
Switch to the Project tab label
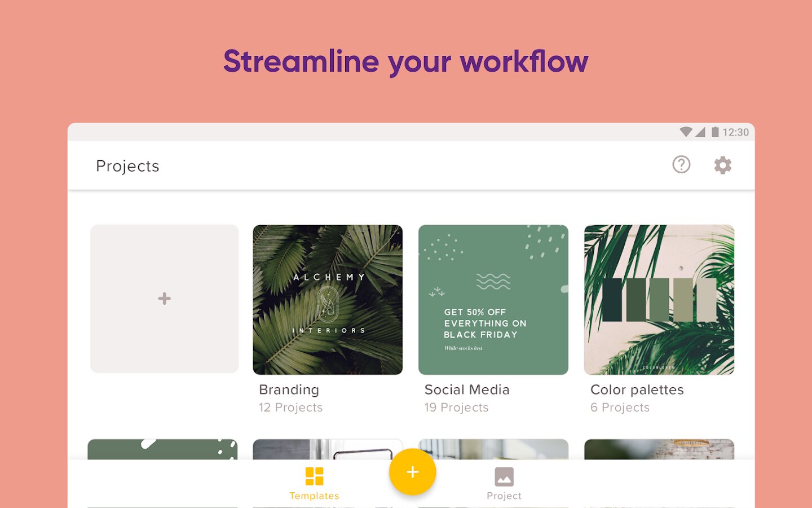[504, 496]
